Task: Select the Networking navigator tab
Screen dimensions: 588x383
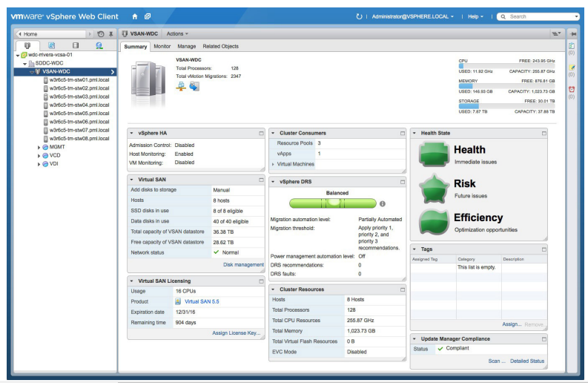Action: (x=99, y=45)
